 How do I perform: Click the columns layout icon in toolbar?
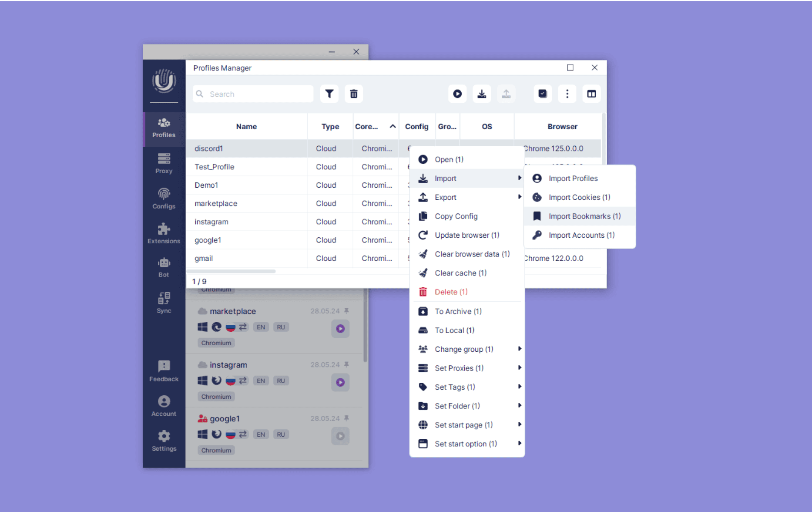591,94
